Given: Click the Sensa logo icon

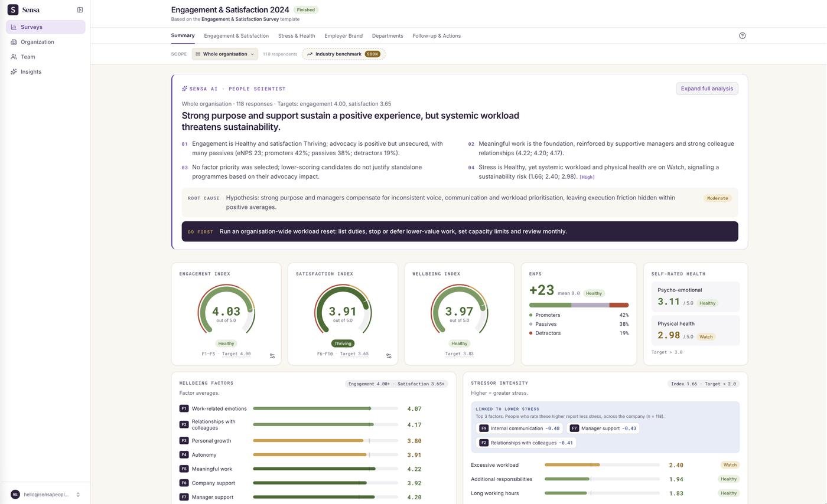Looking at the screenshot, I should 12,9.
